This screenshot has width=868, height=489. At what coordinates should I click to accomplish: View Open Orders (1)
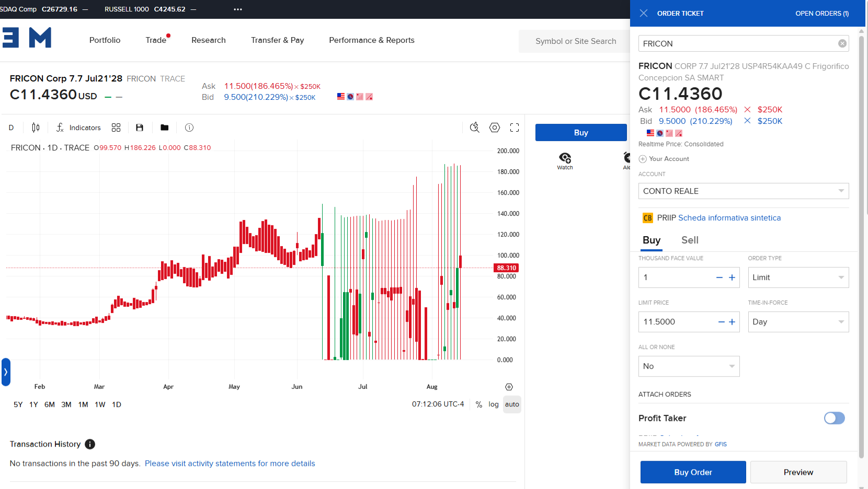(822, 14)
